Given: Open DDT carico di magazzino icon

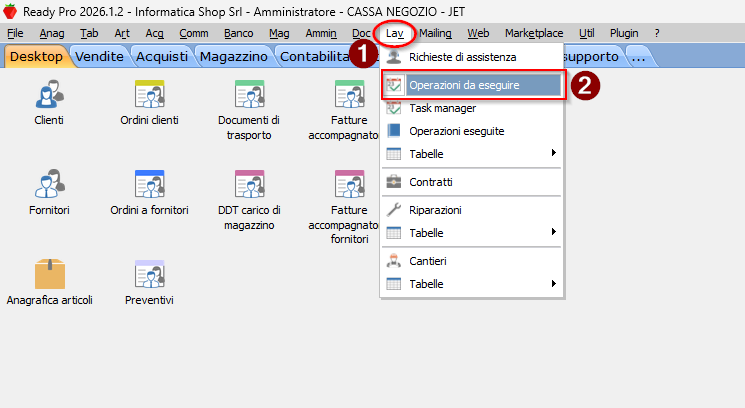Looking at the screenshot, I should tap(249, 185).
